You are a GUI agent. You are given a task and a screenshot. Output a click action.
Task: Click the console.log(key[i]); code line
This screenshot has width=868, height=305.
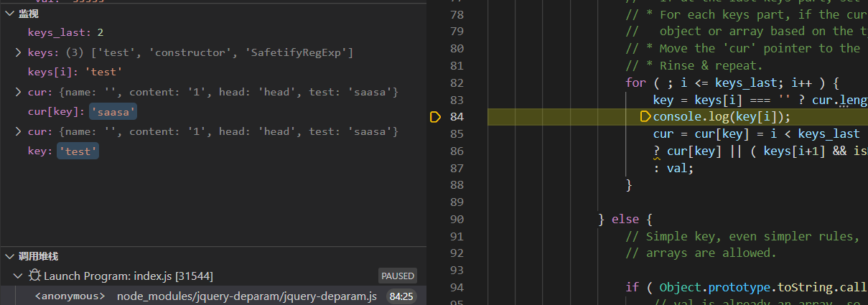pos(722,117)
